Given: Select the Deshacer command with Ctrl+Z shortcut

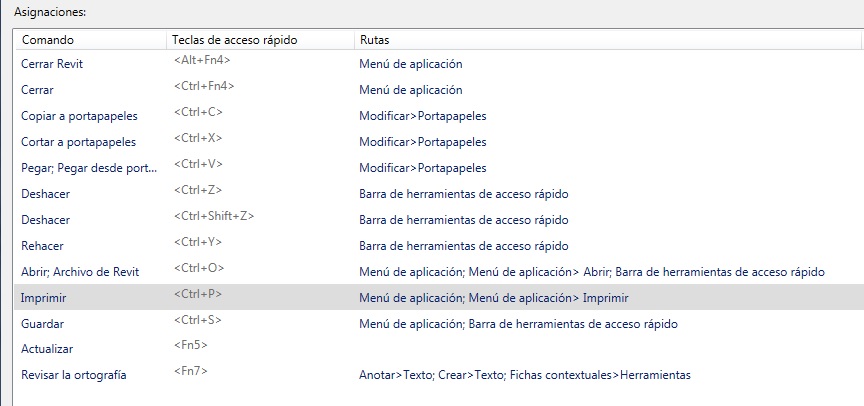Looking at the screenshot, I should (x=46, y=194).
